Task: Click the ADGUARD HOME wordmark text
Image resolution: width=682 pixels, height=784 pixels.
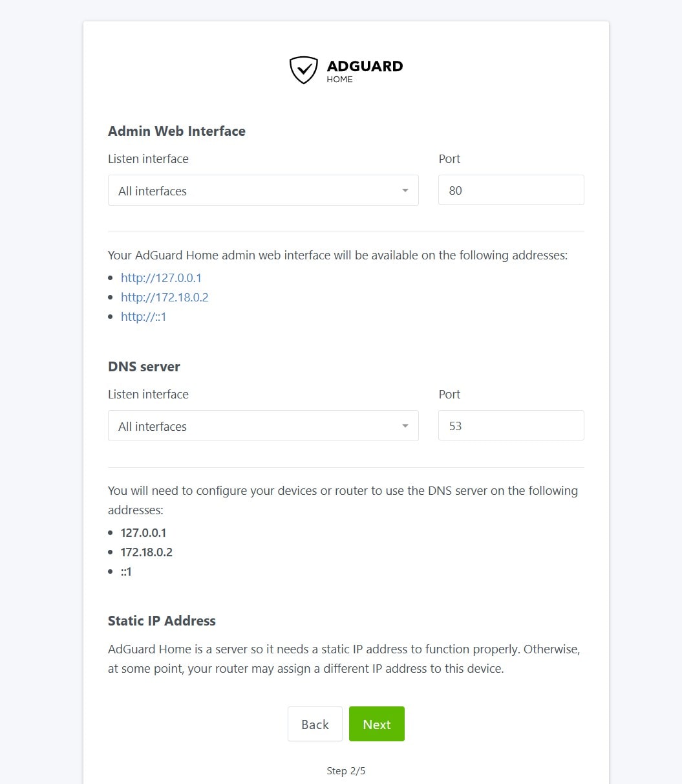Action: (x=365, y=71)
